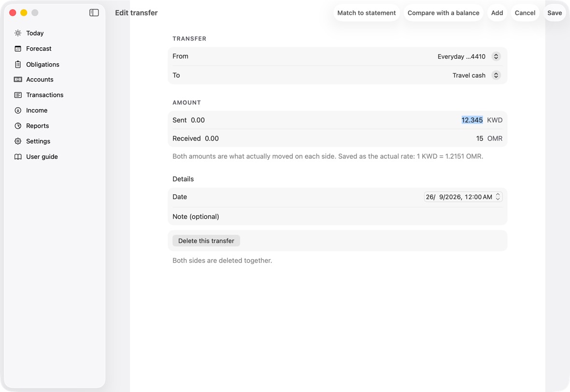Image resolution: width=570 pixels, height=392 pixels.
Task: Click the Forecast calendar icon
Action: [18, 49]
